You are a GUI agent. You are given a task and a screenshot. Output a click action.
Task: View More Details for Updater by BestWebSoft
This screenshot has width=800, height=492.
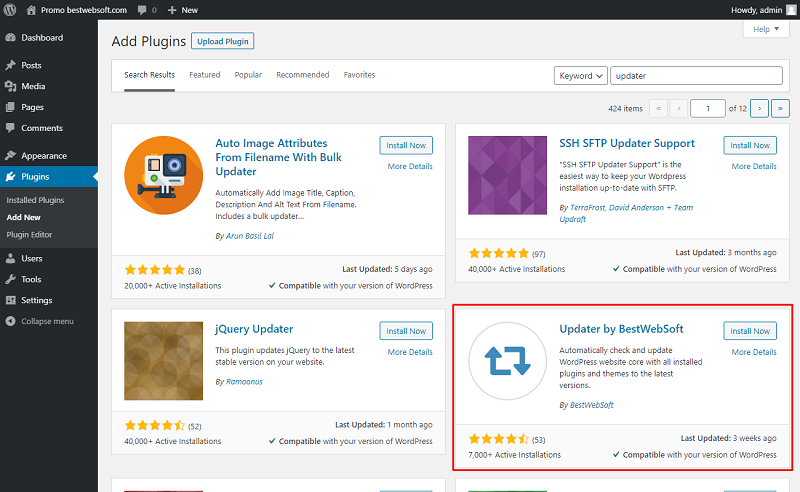[754, 352]
